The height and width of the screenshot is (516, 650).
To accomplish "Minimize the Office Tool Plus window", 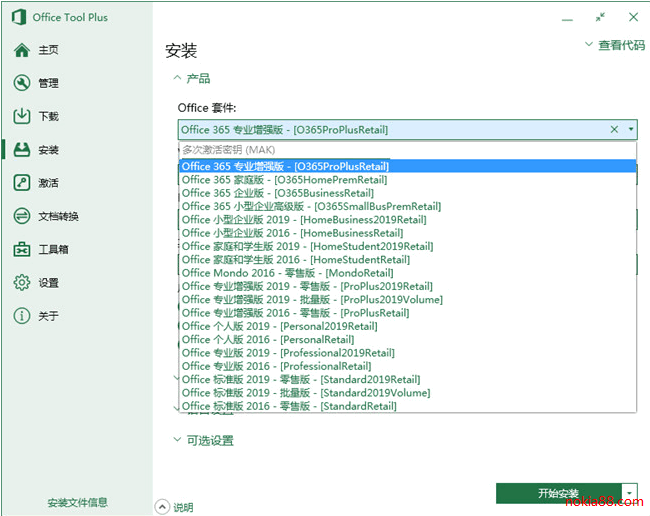I will pyautogui.click(x=567, y=19).
